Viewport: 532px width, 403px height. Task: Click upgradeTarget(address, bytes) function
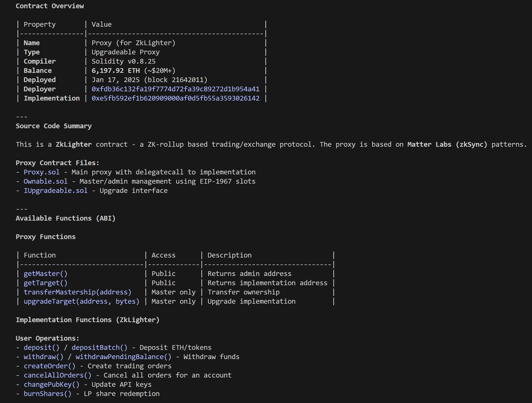82,301
